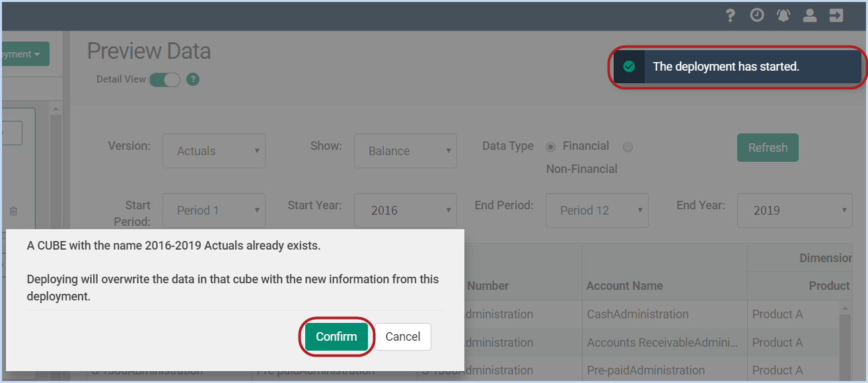This screenshot has height=383, width=868.
Task: Open the Start Year 2016 dropdown
Action: point(406,211)
